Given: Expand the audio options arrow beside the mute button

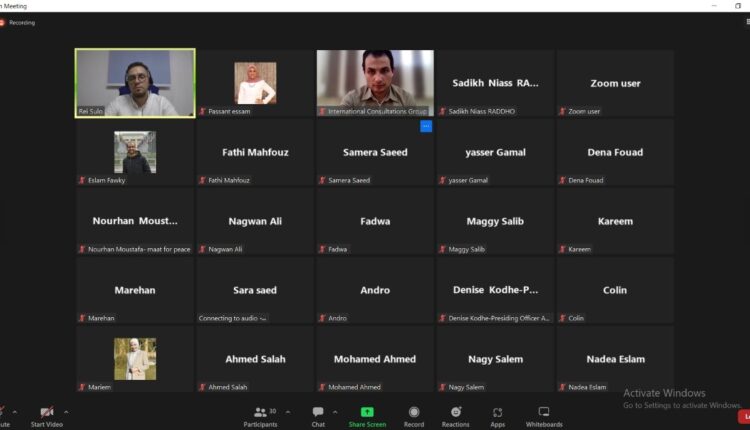Looking at the screenshot, I should (x=15, y=411).
